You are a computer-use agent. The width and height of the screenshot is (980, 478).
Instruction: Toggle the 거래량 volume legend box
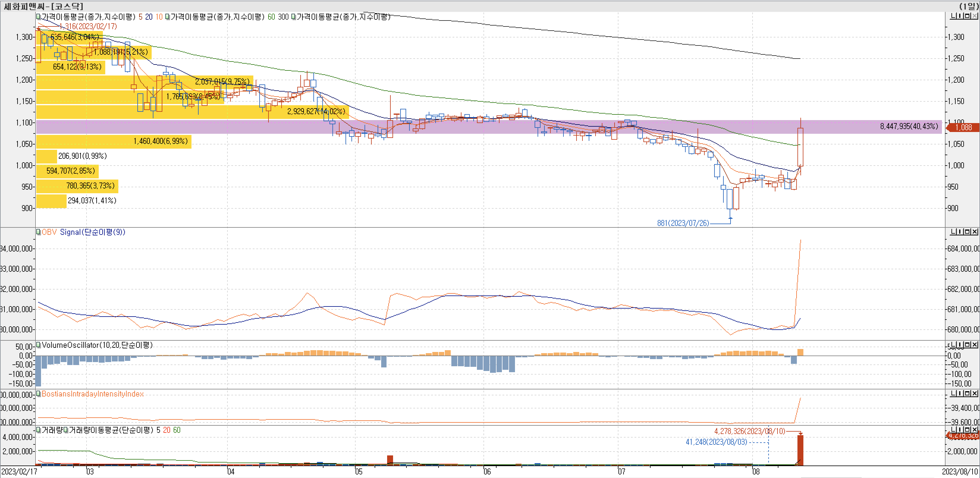coord(38,430)
